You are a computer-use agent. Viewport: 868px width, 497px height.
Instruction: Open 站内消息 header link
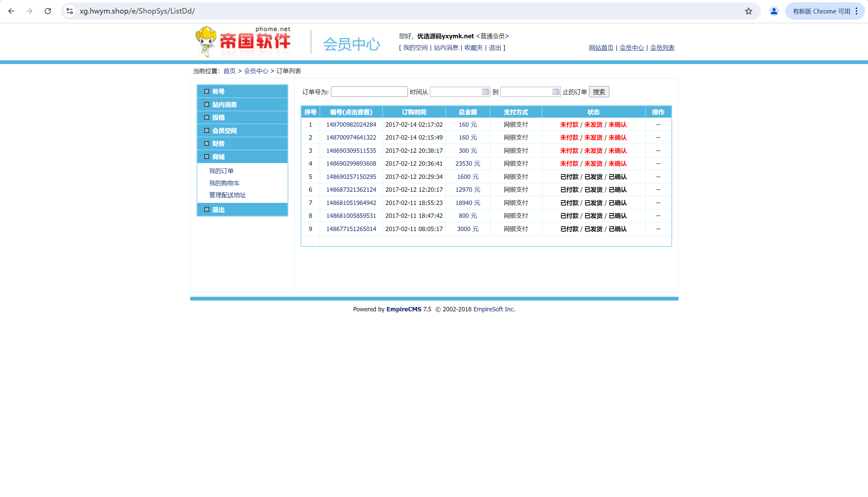pos(446,47)
